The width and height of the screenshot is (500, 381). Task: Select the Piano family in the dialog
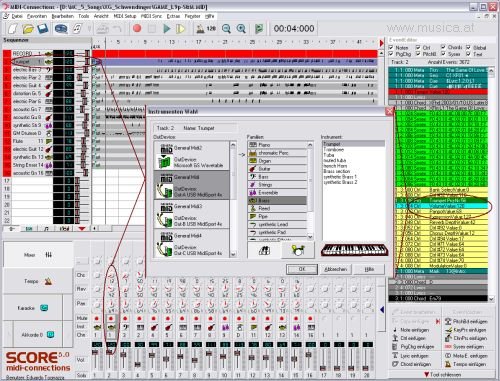tap(277, 145)
